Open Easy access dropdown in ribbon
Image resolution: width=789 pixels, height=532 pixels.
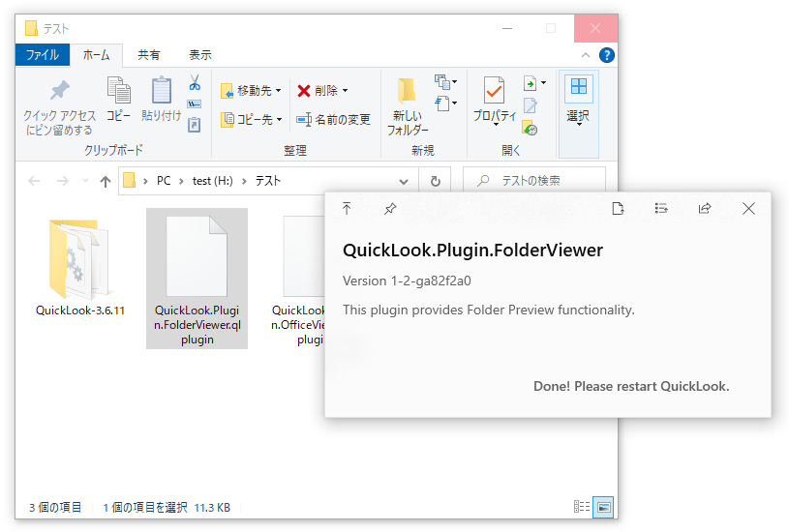click(445, 103)
